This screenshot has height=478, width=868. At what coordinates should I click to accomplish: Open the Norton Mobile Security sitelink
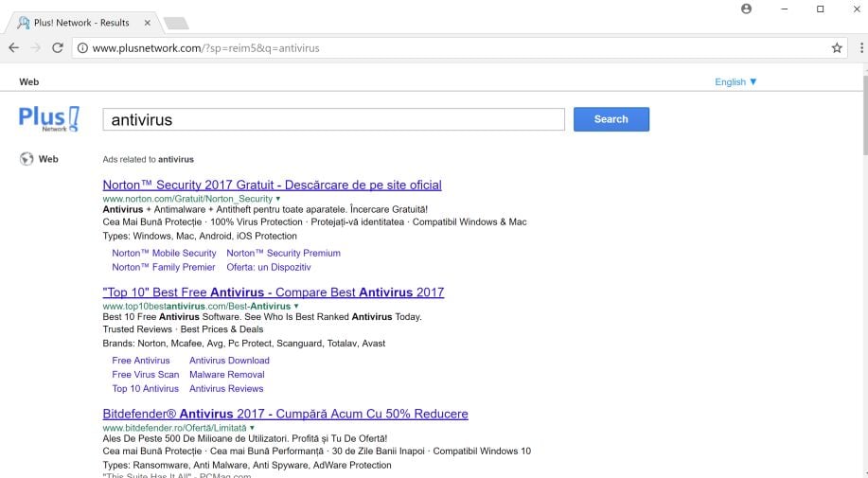pyautogui.click(x=164, y=253)
